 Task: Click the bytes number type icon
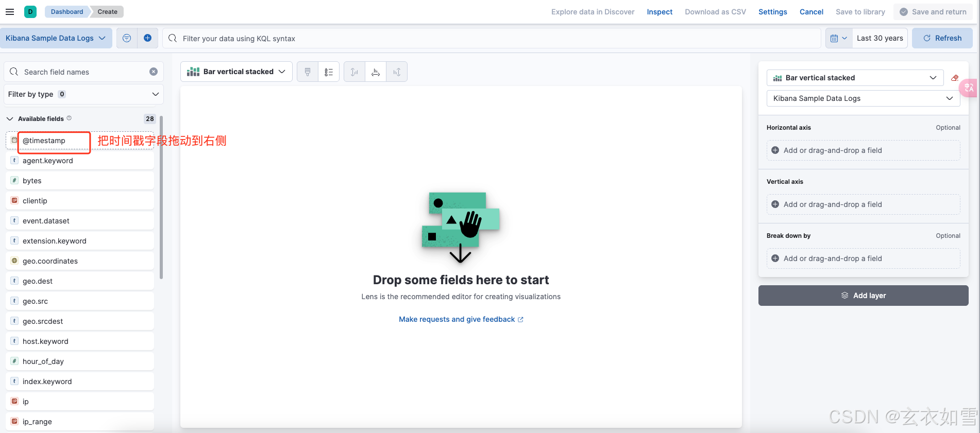tap(14, 180)
